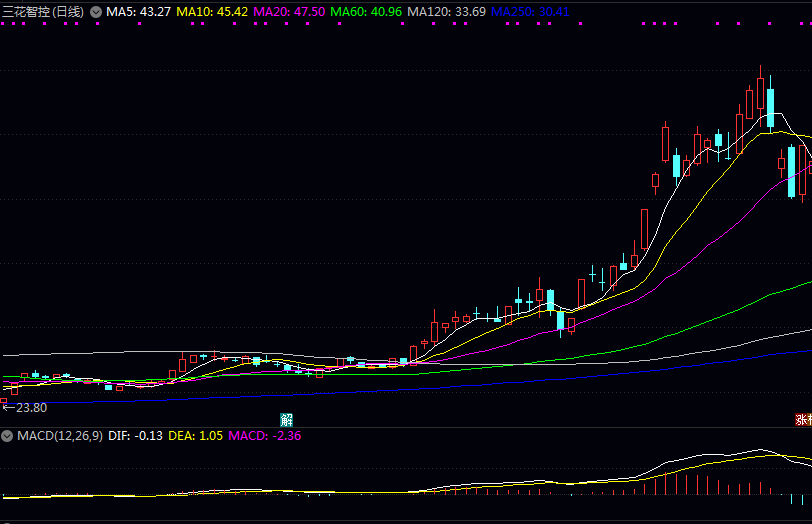
Task: Click the 23.80 low price label
Action: (x=31, y=408)
